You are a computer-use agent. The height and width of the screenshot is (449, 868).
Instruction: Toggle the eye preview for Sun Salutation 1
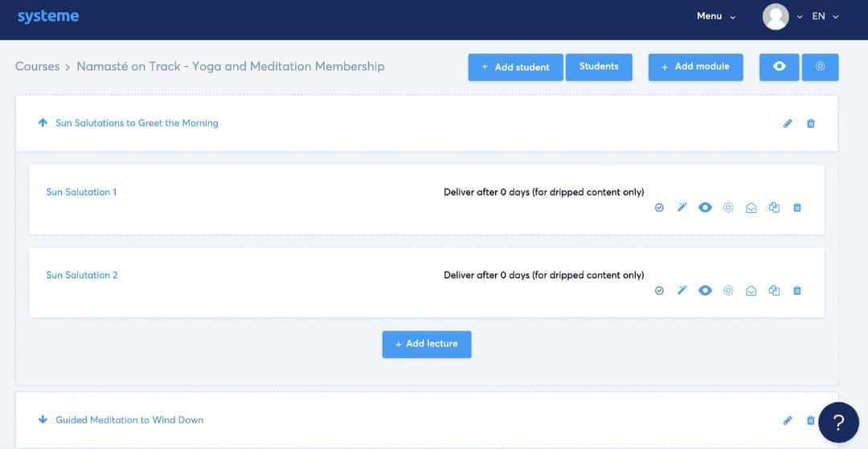point(705,207)
